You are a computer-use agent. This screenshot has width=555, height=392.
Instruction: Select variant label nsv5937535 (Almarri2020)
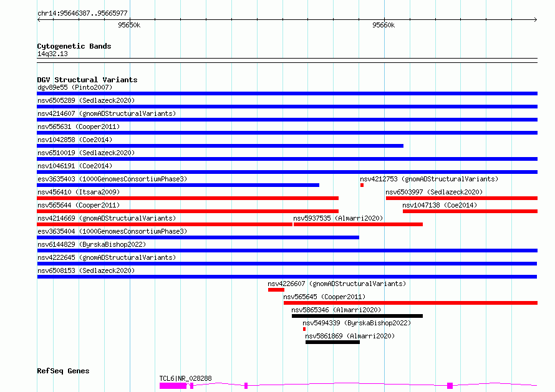click(338, 218)
